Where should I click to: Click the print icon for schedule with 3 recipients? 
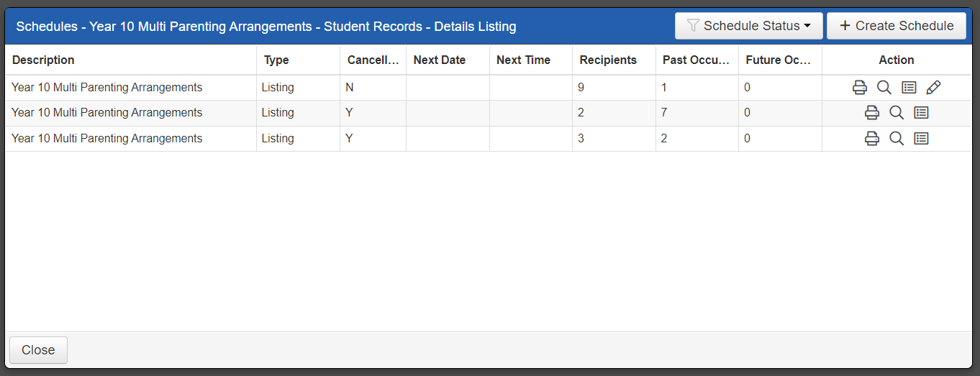click(871, 139)
